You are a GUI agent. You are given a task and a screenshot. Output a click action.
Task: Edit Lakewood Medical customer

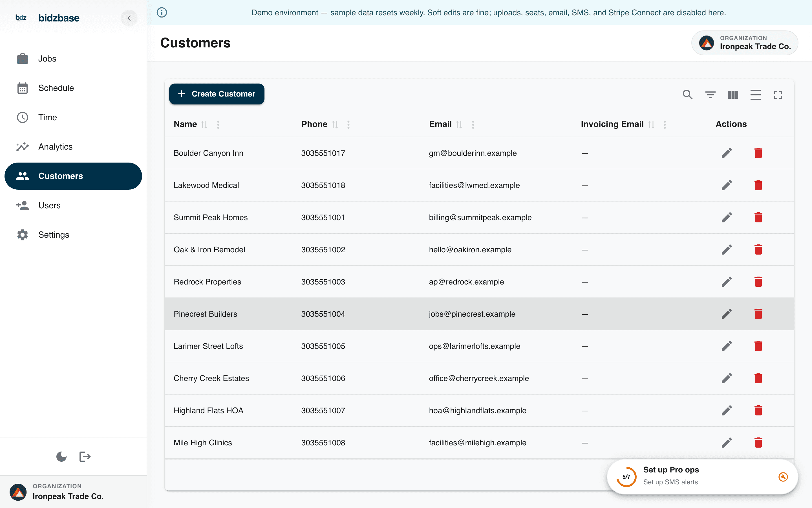[727, 185]
